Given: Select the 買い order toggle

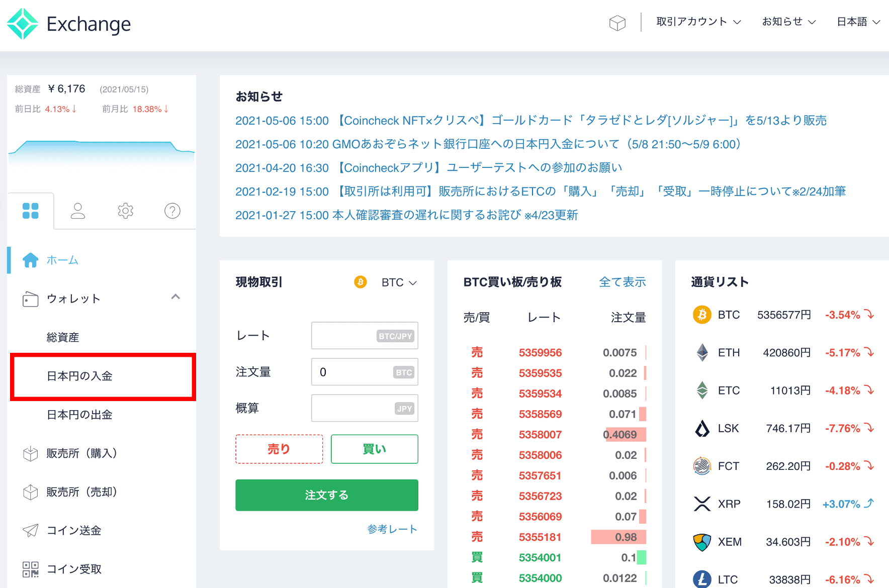Looking at the screenshot, I should (374, 449).
